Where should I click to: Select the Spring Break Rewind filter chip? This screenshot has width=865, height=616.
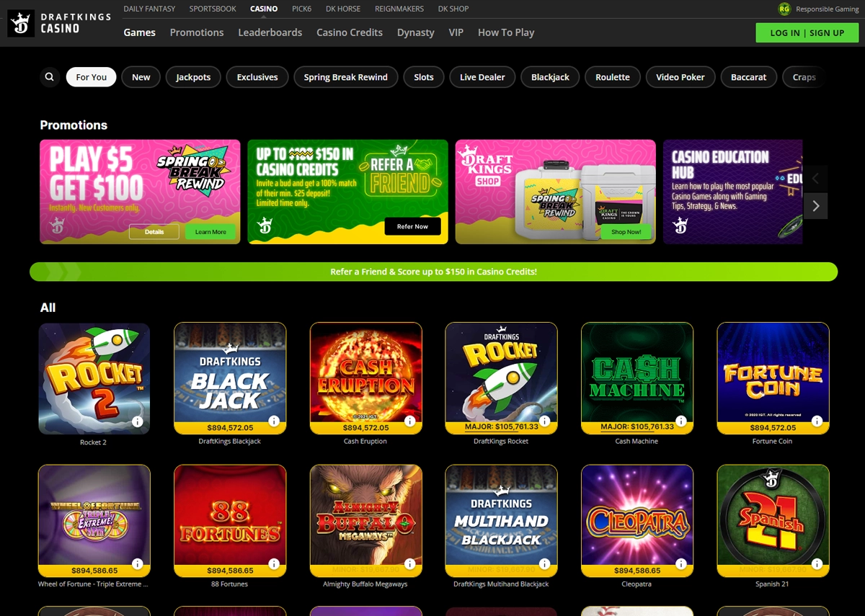pos(346,77)
